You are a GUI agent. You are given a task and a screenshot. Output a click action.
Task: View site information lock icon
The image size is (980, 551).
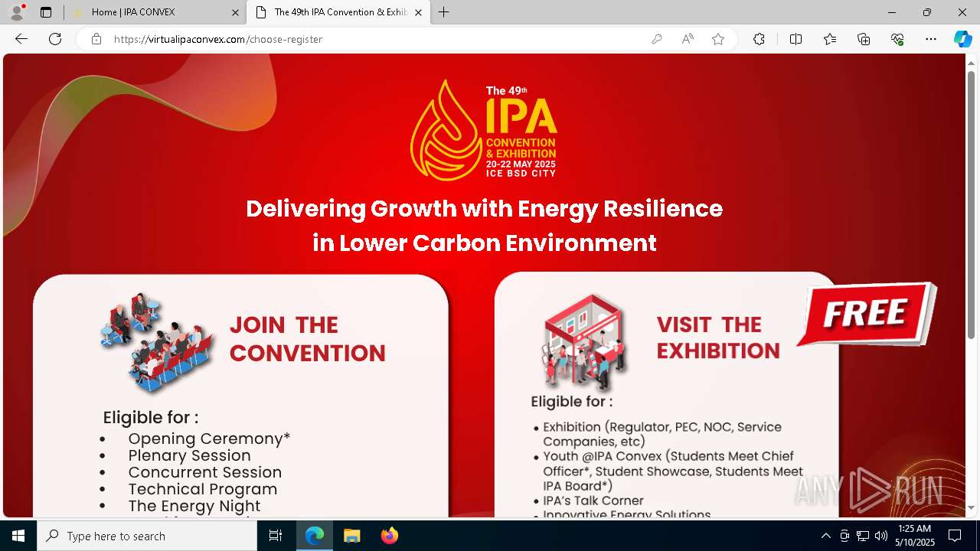pos(96,39)
